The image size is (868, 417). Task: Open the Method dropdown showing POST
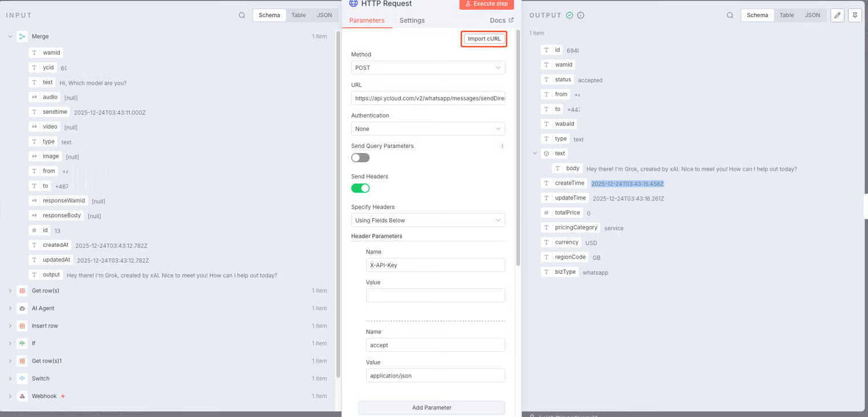pos(428,68)
